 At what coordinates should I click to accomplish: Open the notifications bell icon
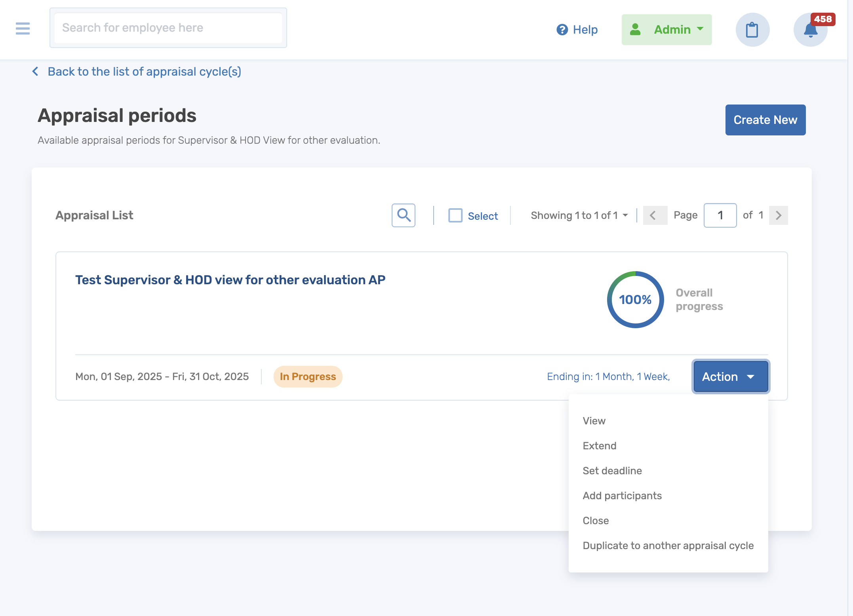point(810,30)
